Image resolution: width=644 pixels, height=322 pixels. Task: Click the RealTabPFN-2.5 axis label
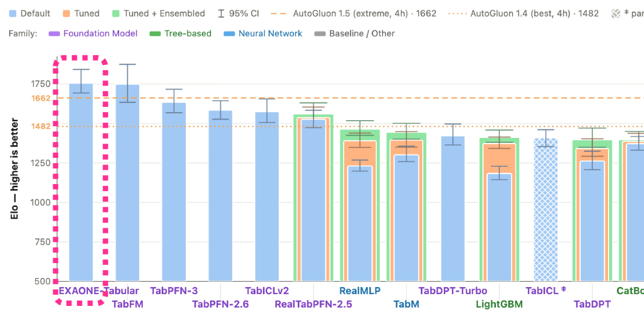pos(313,304)
